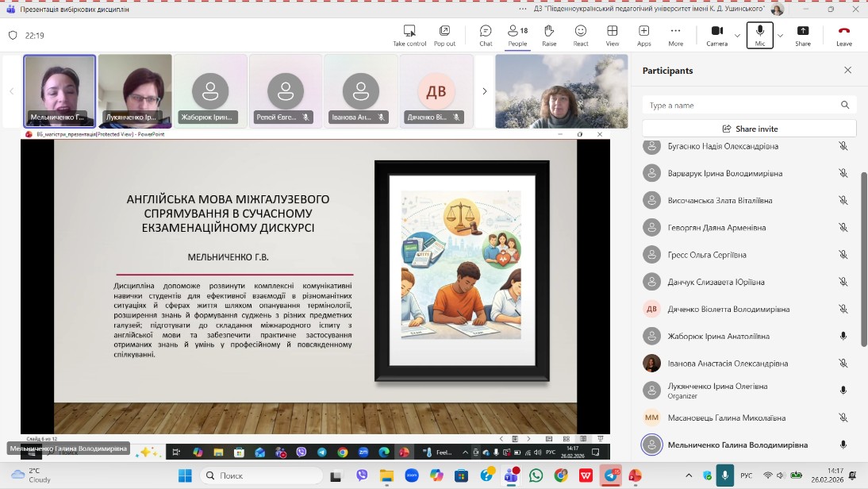Open the Apps button
The image size is (868, 489).
click(644, 35)
